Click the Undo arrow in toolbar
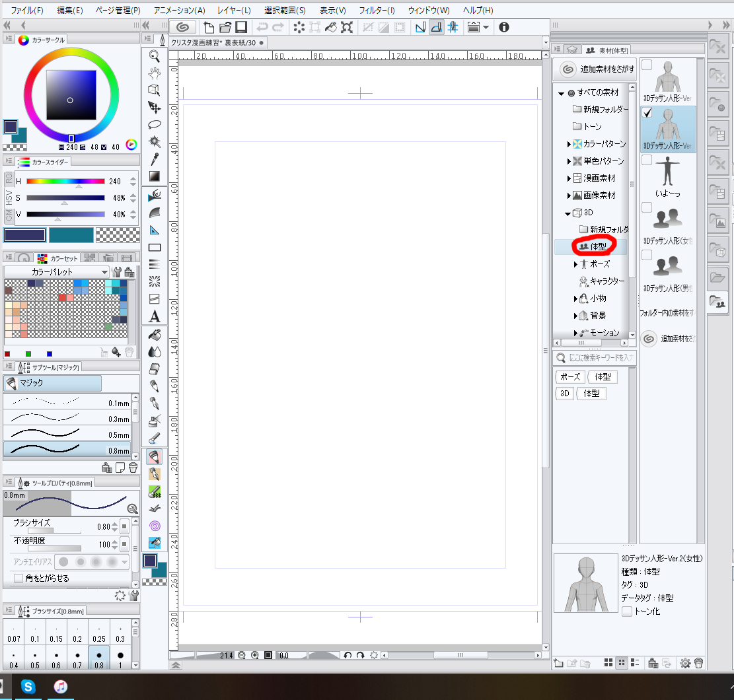This screenshot has height=700, width=734. (x=262, y=28)
